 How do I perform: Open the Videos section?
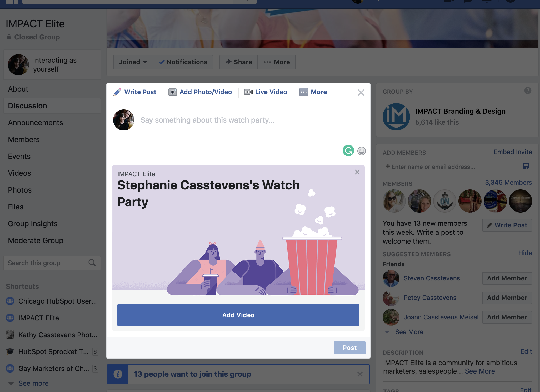[19, 173]
